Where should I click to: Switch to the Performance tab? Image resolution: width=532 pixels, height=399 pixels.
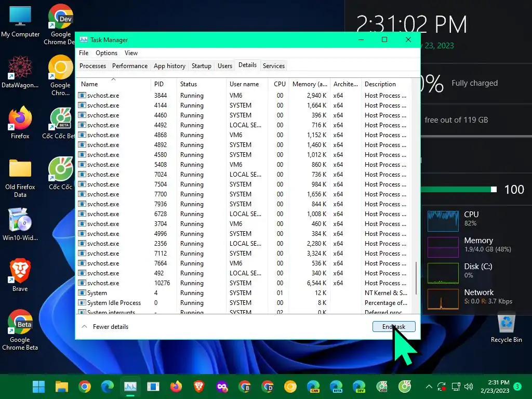pos(129,66)
